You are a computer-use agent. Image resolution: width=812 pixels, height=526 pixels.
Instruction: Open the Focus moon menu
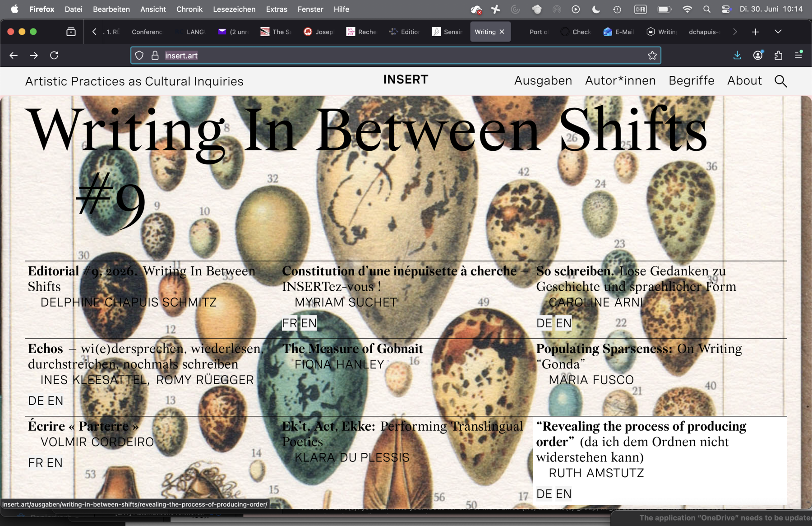point(596,9)
